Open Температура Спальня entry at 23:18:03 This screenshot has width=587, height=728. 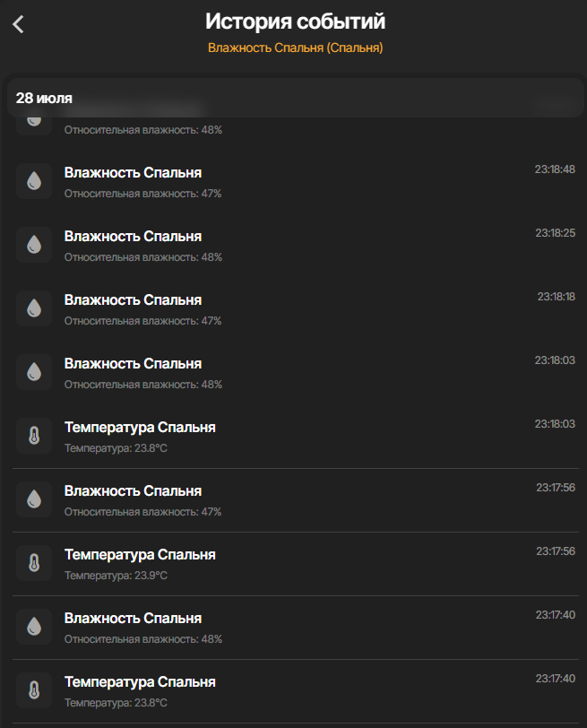point(140,428)
